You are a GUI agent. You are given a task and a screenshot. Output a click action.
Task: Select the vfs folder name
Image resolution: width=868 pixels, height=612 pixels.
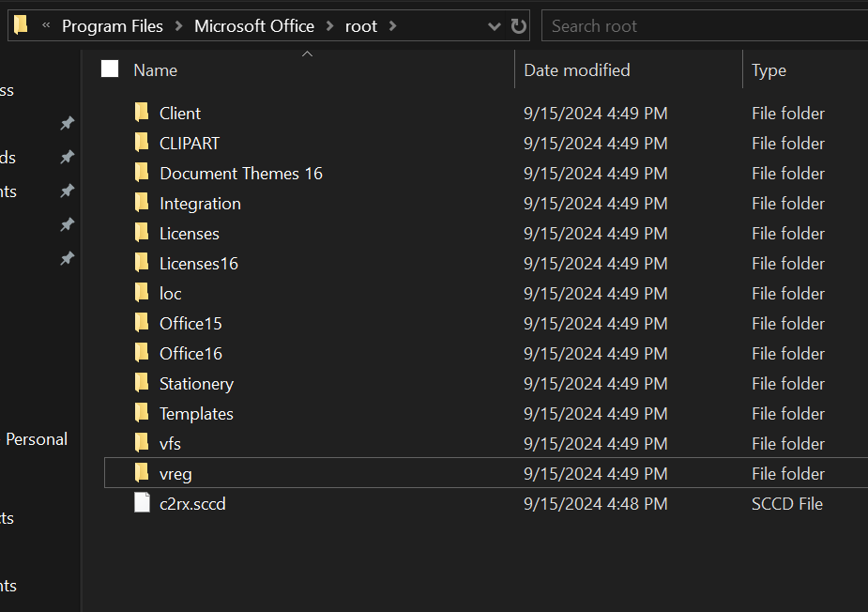coord(170,444)
